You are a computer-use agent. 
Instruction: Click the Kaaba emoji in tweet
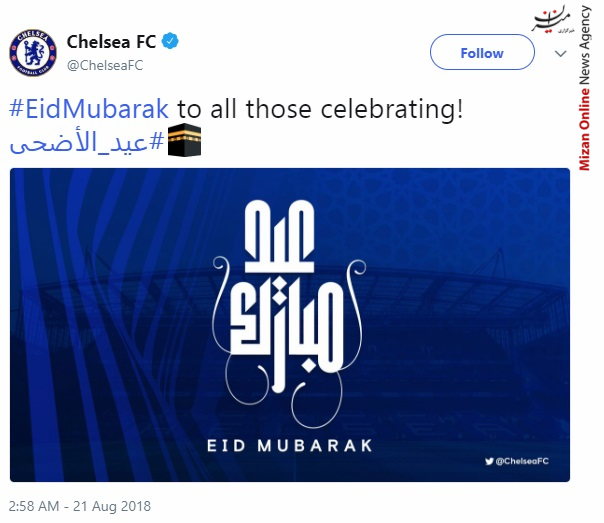point(185,140)
